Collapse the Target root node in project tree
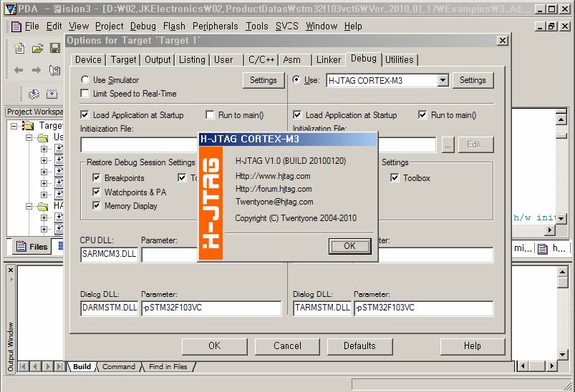The image size is (575, 392). coord(14,126)
